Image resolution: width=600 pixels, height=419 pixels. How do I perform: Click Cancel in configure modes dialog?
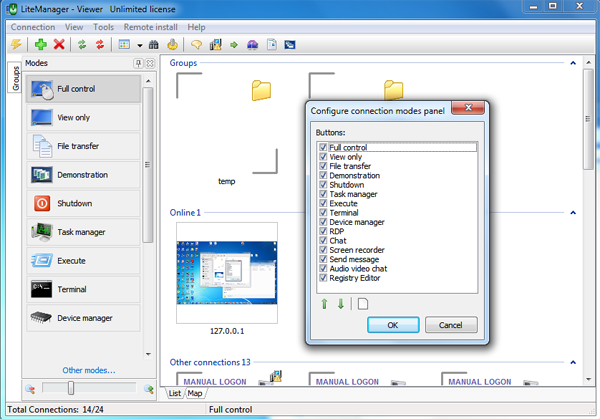tap(451, 325)
